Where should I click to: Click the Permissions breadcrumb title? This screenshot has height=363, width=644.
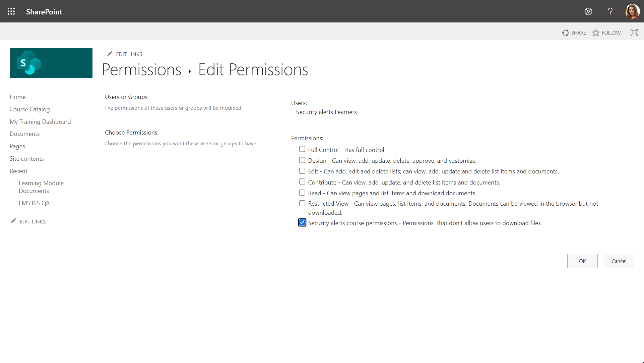(142, 70)
